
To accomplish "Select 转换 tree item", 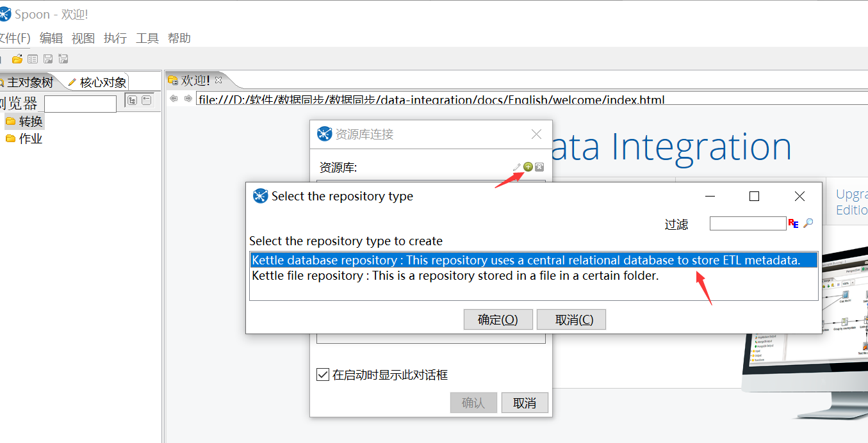I will (31, 121).
